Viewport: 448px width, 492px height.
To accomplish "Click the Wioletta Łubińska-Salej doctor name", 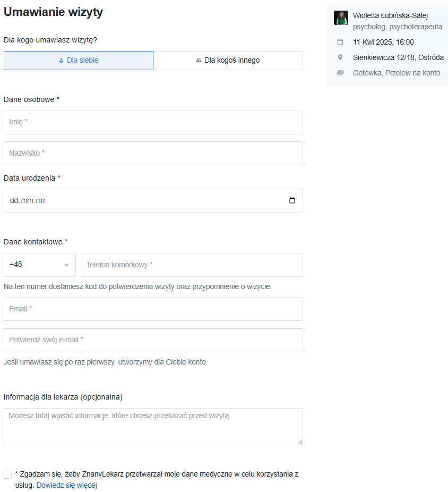I will tap(390, 15).
